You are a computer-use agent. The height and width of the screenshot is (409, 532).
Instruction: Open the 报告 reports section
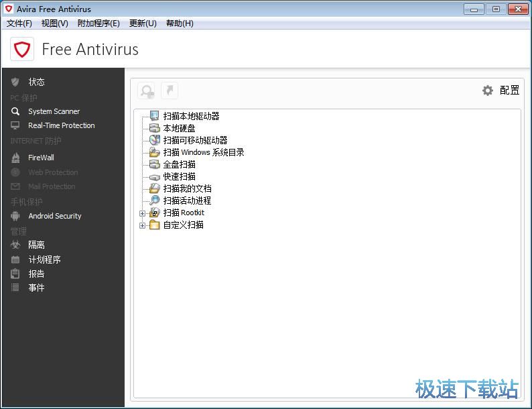[36, 274]
